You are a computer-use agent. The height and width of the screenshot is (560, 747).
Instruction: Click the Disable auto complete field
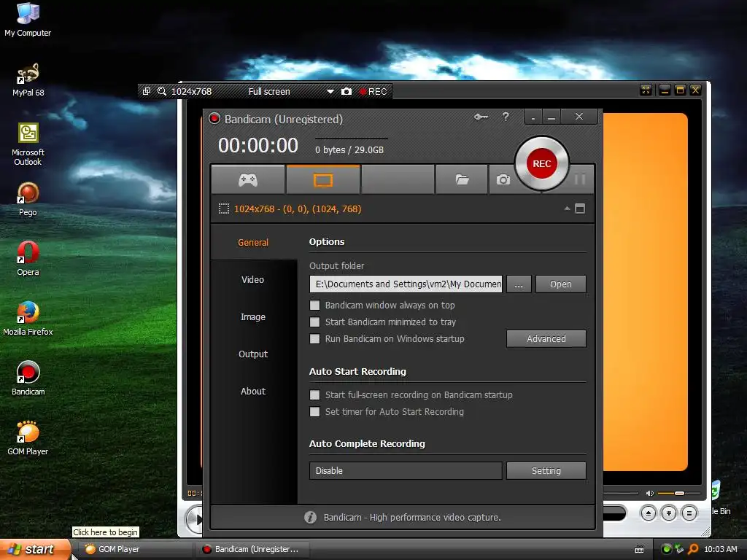pyautogui.click(x=406, y=470)
